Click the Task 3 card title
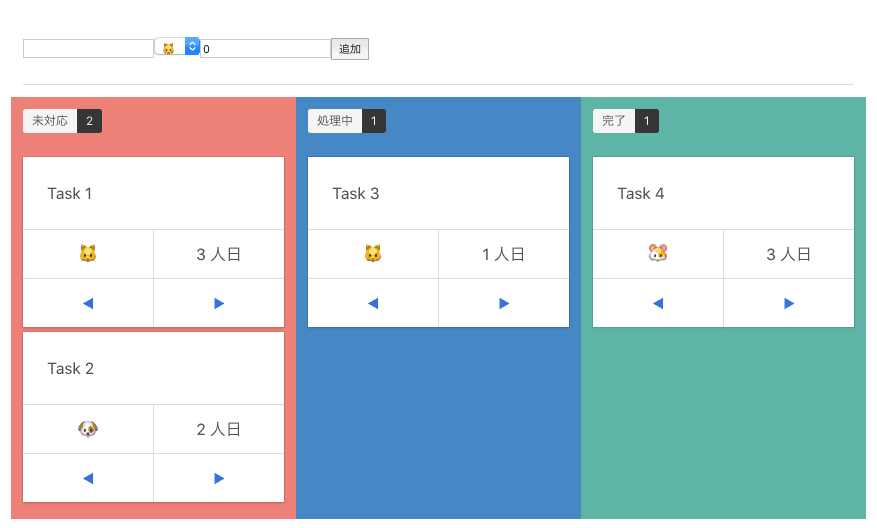The image size is (877, 528). point(356,193)
